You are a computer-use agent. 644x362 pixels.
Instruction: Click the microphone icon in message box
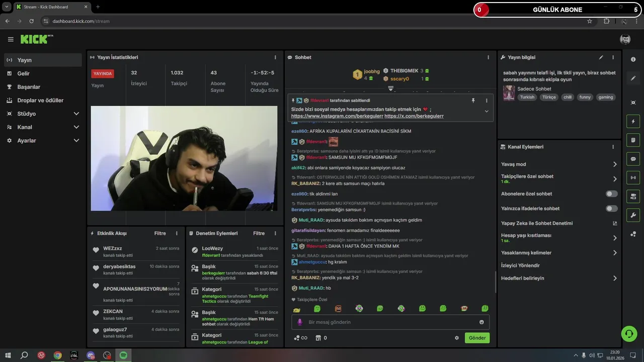click(300, 322)
